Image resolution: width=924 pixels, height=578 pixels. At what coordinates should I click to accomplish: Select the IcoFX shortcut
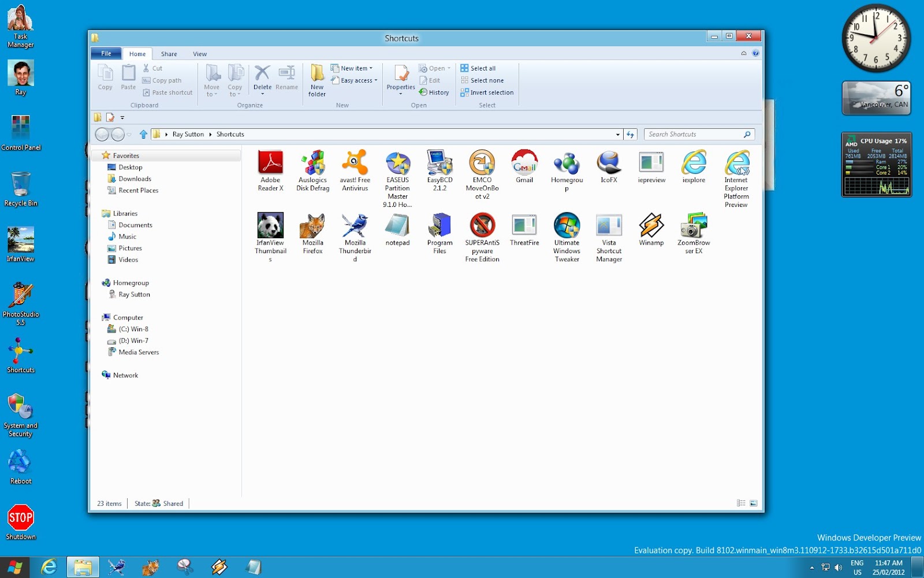(x=609, y=165)
